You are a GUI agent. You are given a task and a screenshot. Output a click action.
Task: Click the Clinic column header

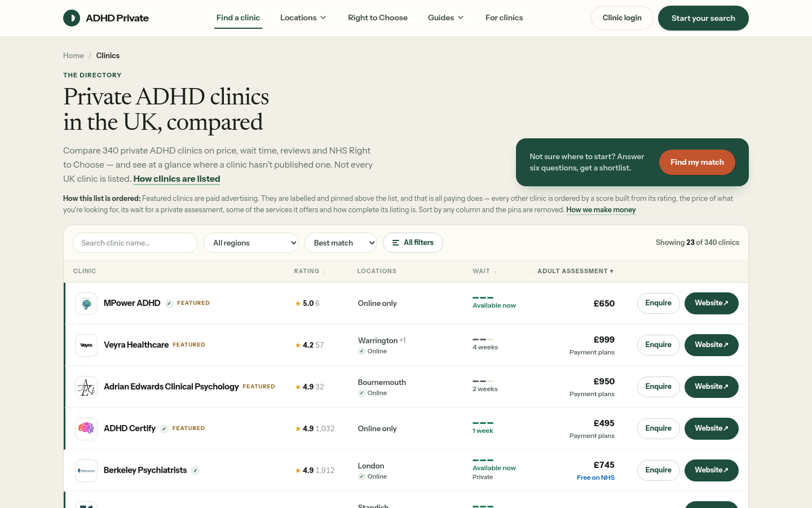point(85,271)
